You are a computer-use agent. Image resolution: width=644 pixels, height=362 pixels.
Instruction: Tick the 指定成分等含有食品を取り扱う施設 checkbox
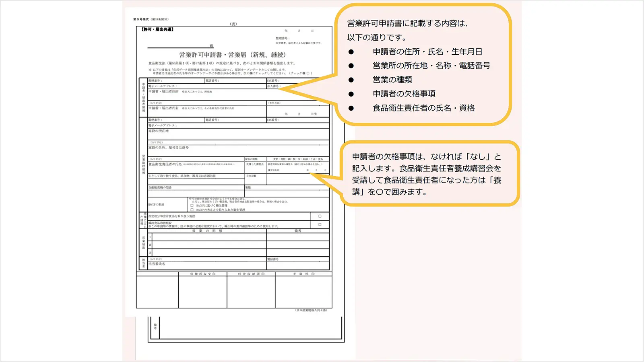(x=320, y=216)
